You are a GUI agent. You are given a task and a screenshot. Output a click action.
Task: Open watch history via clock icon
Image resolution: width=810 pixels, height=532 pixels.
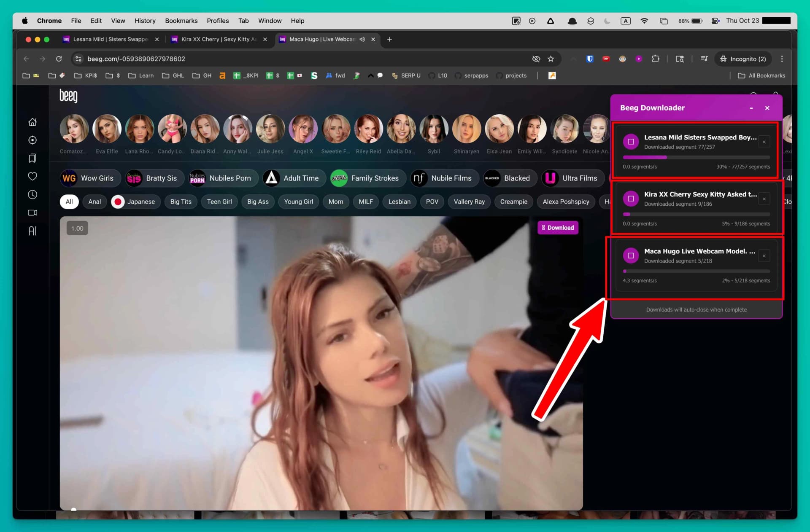point(32,194)
